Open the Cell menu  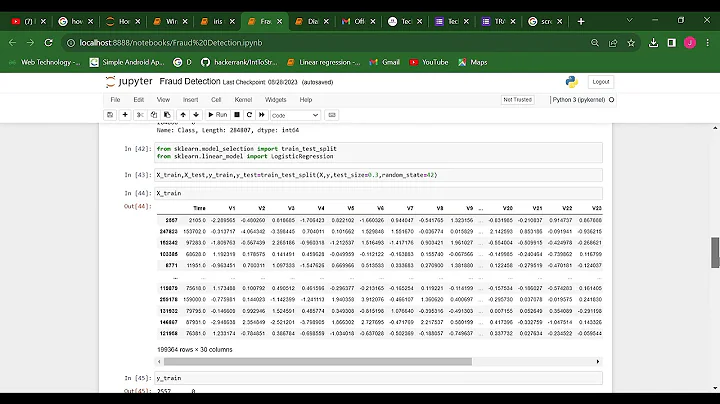[x=216, y=100]
